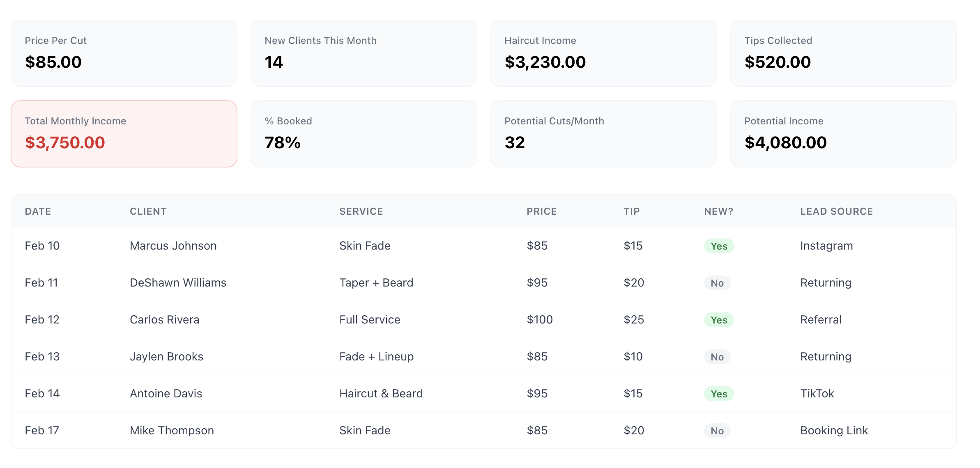Viewport: 980px width, 468px height.
Task: Sort by the DATE column header
Action: (x=38, y=211)
